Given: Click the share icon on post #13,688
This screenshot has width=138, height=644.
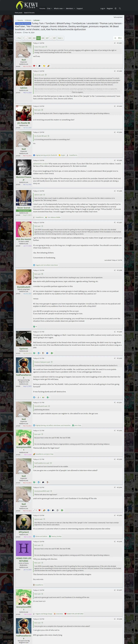Looking at the screenshot, I should [115, 270].
